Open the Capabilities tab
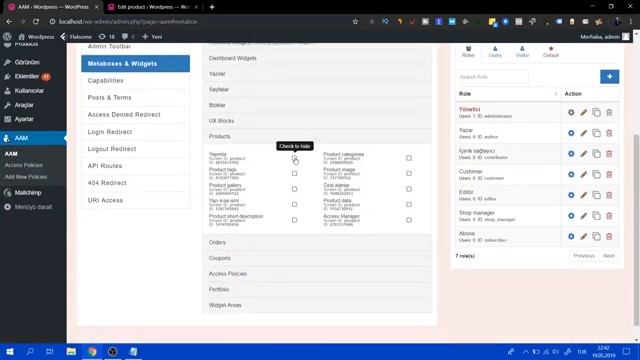This screenshot has height=360, width=640. click(136, 81)
